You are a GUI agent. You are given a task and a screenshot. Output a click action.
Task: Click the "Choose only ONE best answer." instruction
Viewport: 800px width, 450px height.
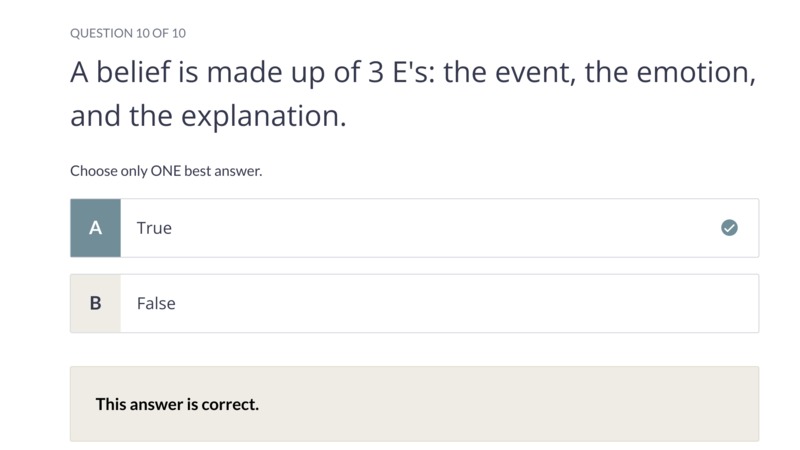166,170
